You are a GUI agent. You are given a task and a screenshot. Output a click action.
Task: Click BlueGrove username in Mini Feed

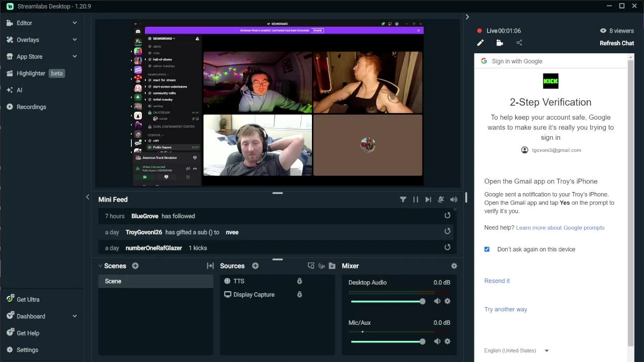(145, 216)
